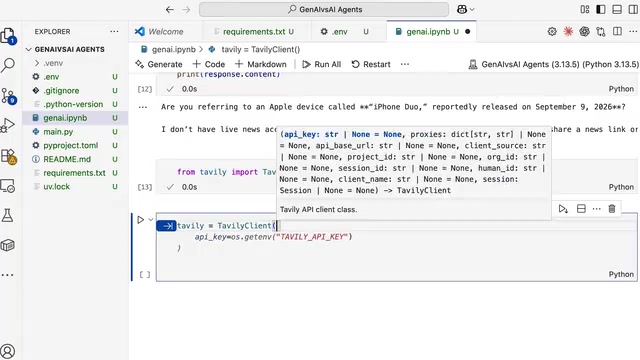
Task: Change language mode of TavilyClient cell
Action: coord(621,274)
